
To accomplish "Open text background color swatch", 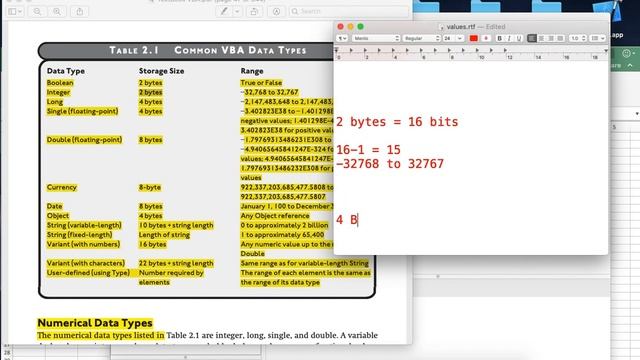I will tap(486, 38).
